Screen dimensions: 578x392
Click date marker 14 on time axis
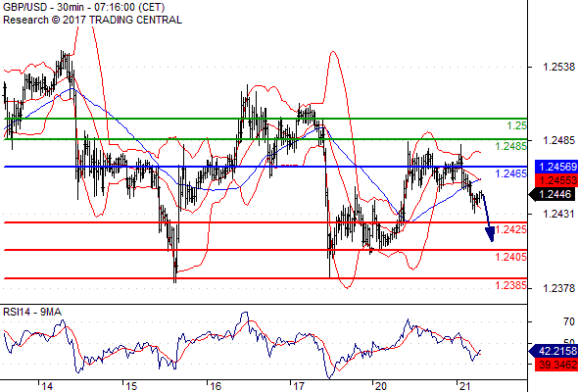tap(47, 386)
